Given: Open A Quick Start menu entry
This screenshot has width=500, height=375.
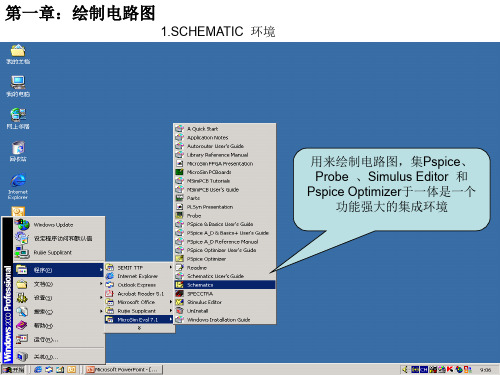Looking at the screenshot, I should [x=225, y=129].
